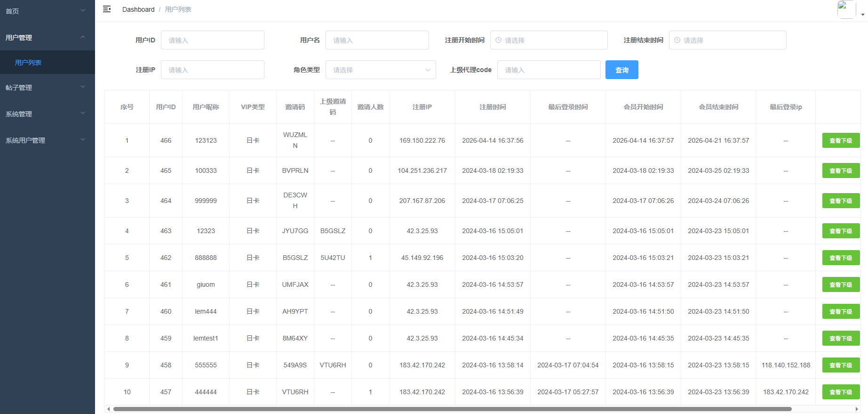Image resolution: width=868 pixels, height=414 pixels.
Task: Expand the 帖子管理 sidebar menu
Action: coord(47,88)
